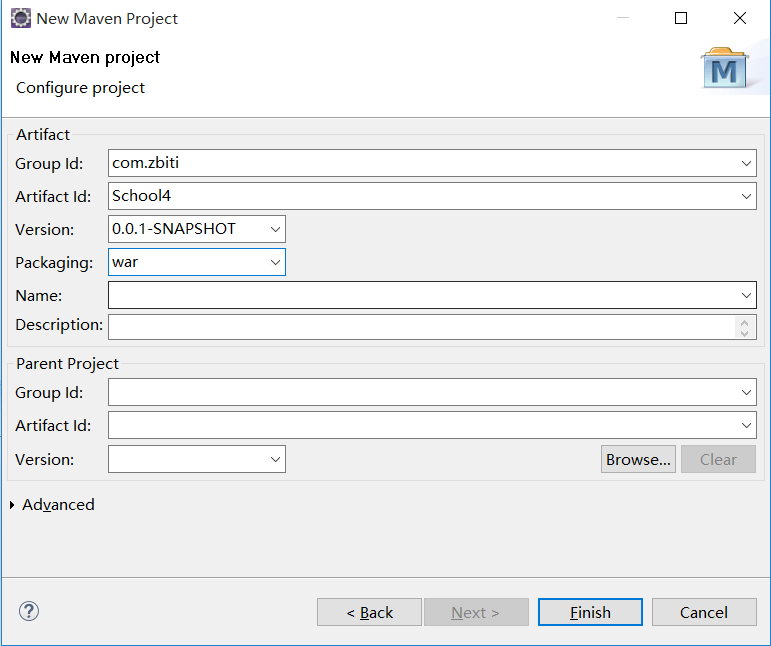Click the Eclipse icon in title bar
Viewport: 771px width, 646px height.
tap(20, 18)
